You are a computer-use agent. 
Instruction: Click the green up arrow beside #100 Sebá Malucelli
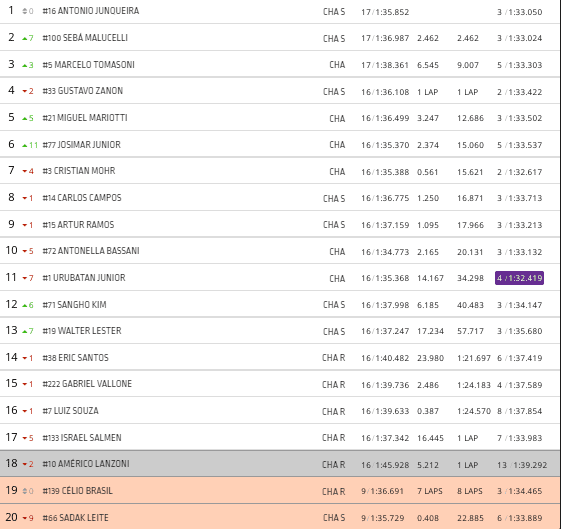[25, 38]
